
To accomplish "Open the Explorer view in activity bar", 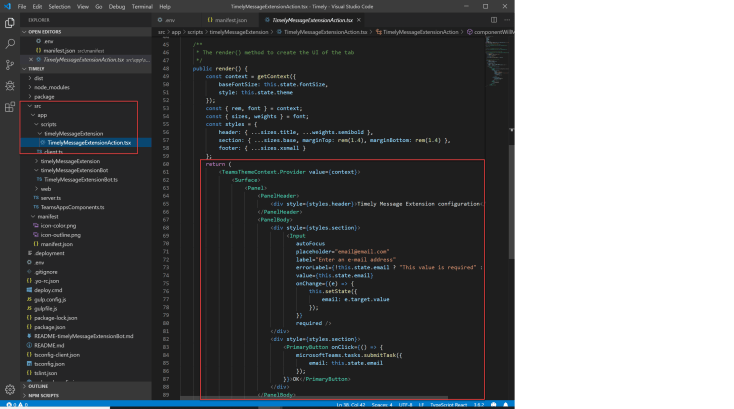I will tap(9, 22).
